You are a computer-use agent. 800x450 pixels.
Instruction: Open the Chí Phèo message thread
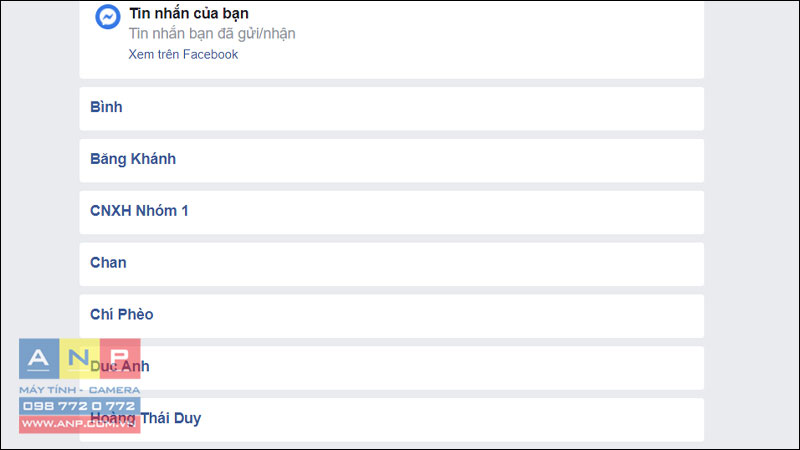391,316
